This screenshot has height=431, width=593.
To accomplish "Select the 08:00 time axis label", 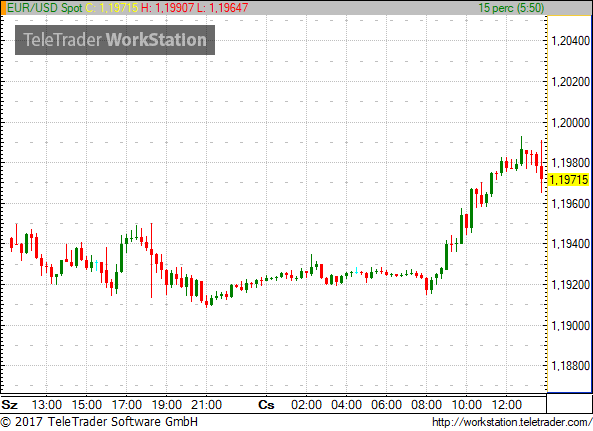I will [x=426, y=405].
